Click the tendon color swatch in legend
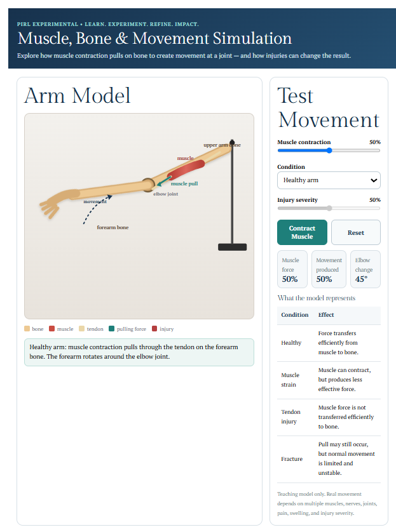396x532 pixels. (x=81, y=328)
